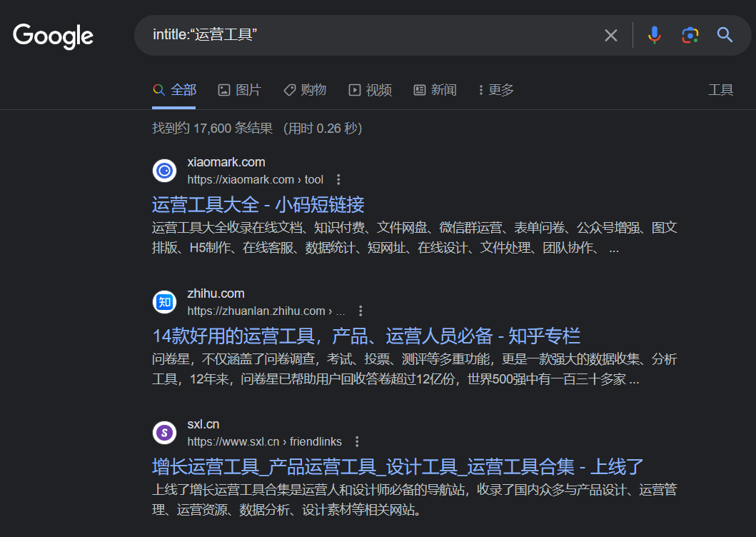Screen dimensions: 756x537
Task: Click the 上线了增长运营工具合集 snippet text
Action: tap(415, 500)
